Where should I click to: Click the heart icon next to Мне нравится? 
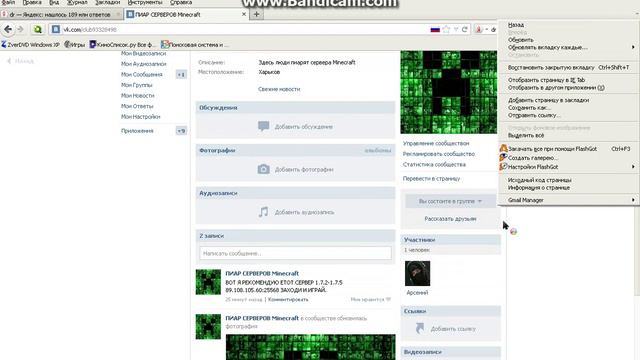[x=388, y=300]
